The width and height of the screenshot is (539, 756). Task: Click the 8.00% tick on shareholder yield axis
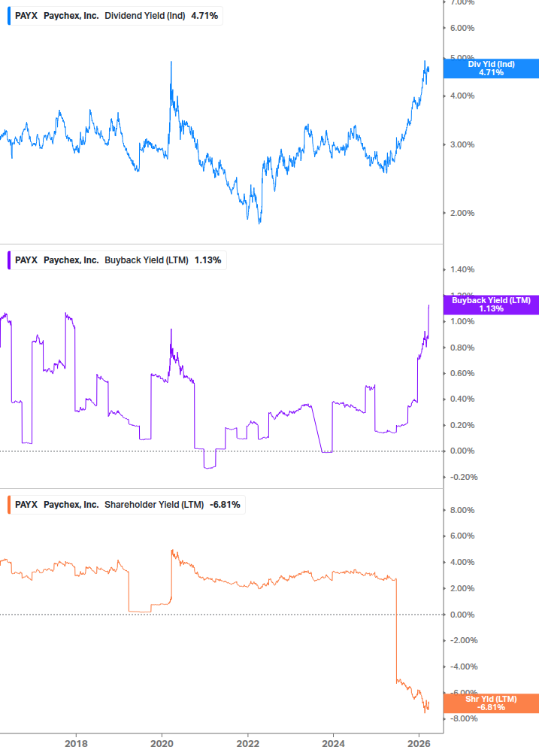462,510
